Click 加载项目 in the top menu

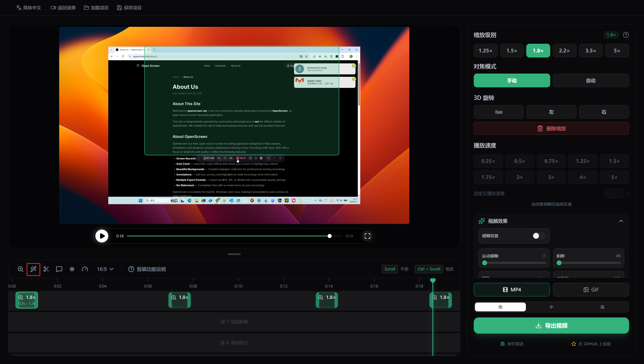(96, 8)
